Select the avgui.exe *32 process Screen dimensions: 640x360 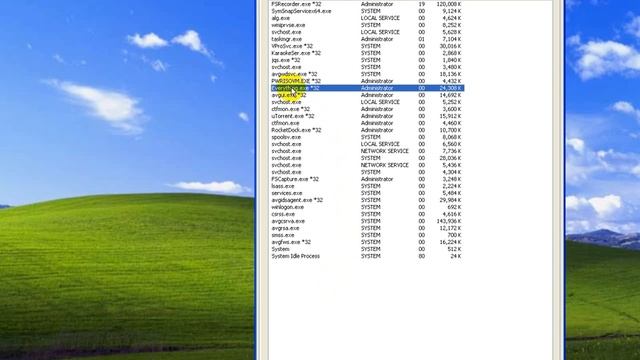pos(367,95)
